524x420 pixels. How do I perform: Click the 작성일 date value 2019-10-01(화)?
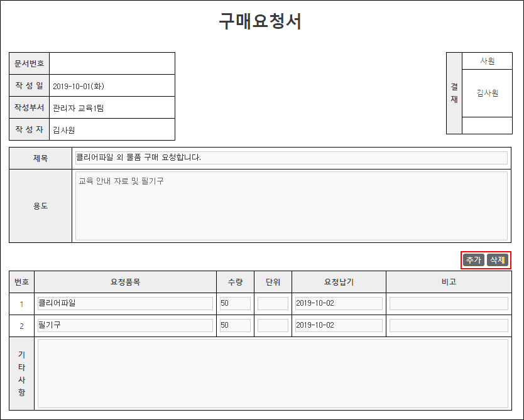[83, 86]
